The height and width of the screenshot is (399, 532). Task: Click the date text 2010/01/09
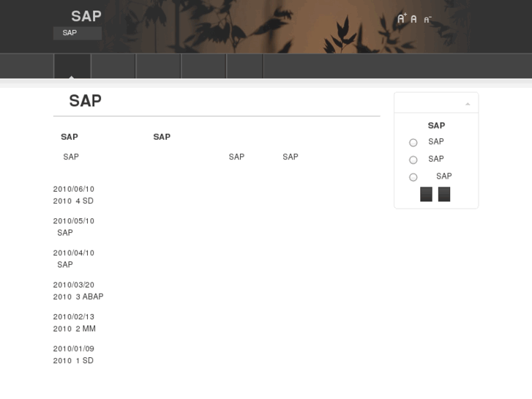[x=74, y=348]
